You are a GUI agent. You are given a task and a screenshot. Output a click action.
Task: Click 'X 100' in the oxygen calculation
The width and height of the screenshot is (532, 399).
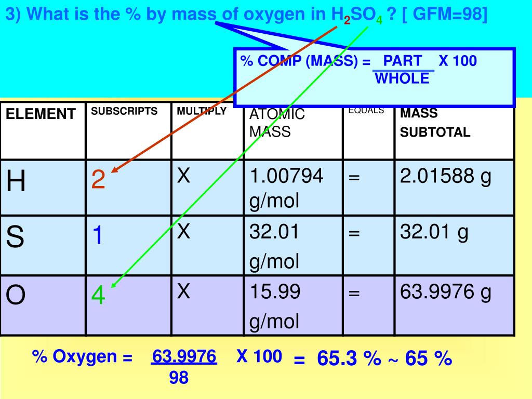259,356
